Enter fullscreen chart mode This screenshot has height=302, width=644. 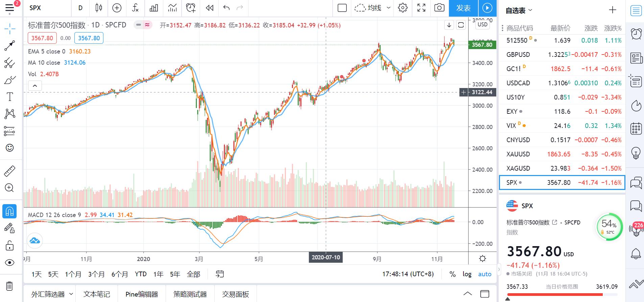421,8
